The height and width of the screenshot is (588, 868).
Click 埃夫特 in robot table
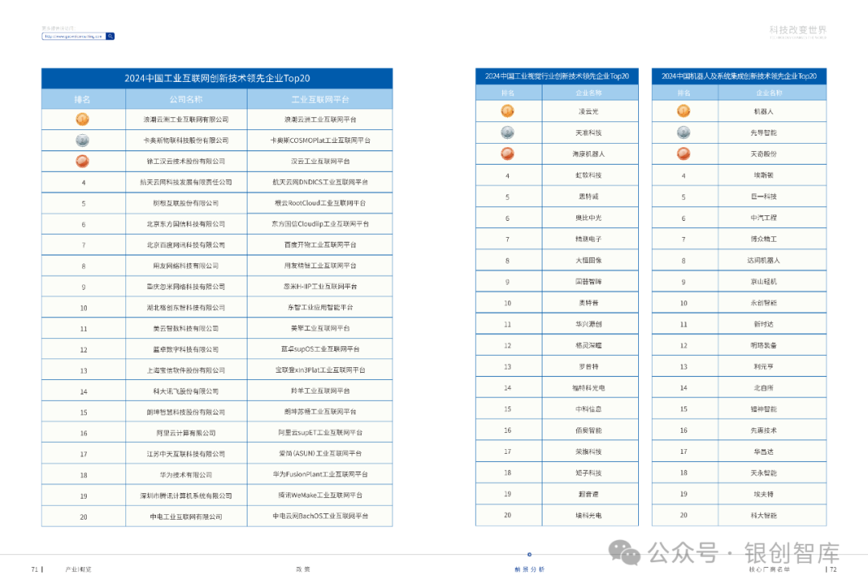[764, 494]
